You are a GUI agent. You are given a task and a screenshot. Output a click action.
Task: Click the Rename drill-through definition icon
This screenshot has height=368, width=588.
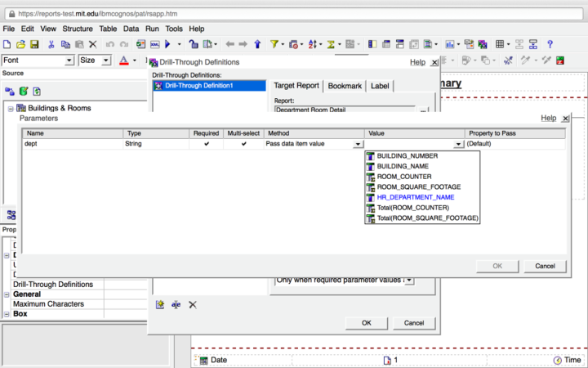click(x=176, y=304)
